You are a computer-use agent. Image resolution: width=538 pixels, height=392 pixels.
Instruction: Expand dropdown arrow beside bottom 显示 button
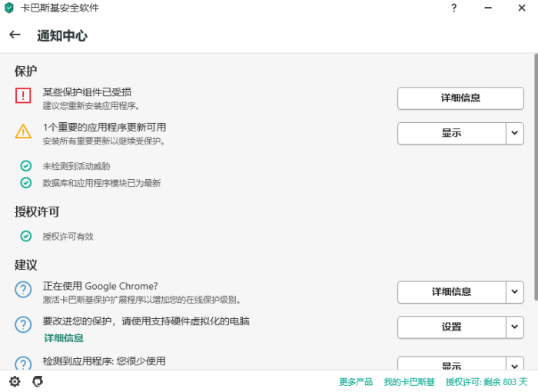pyautogui.click(x=515, y=364)
